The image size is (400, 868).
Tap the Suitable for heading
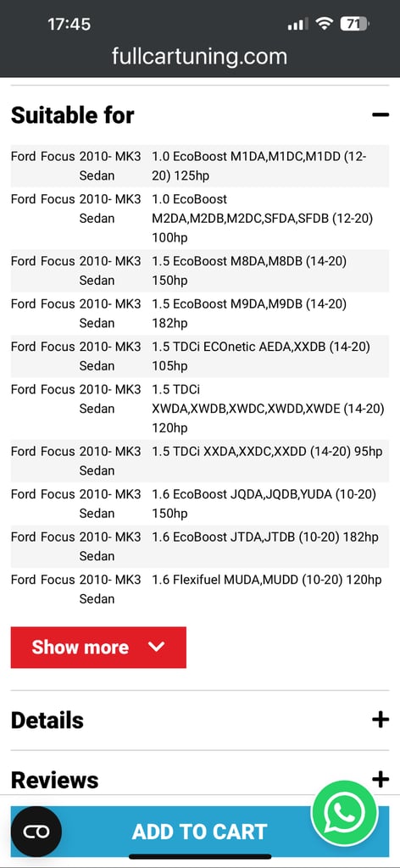73,115
